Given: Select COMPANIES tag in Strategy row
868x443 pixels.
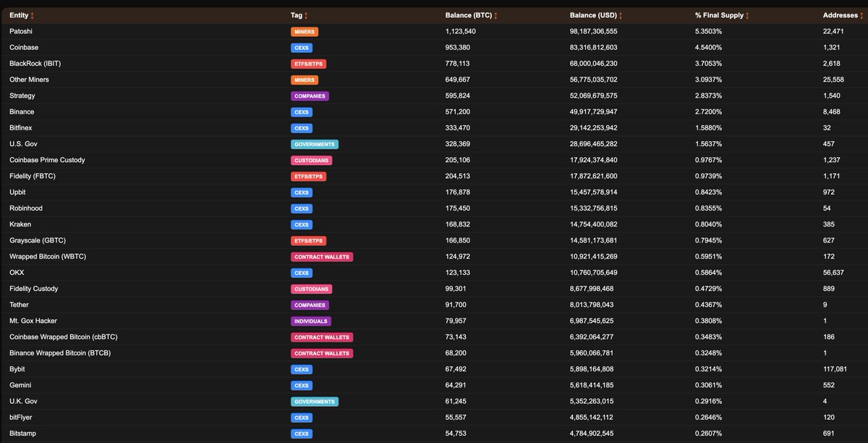Looking at the screenshot, I should [310, 96].
